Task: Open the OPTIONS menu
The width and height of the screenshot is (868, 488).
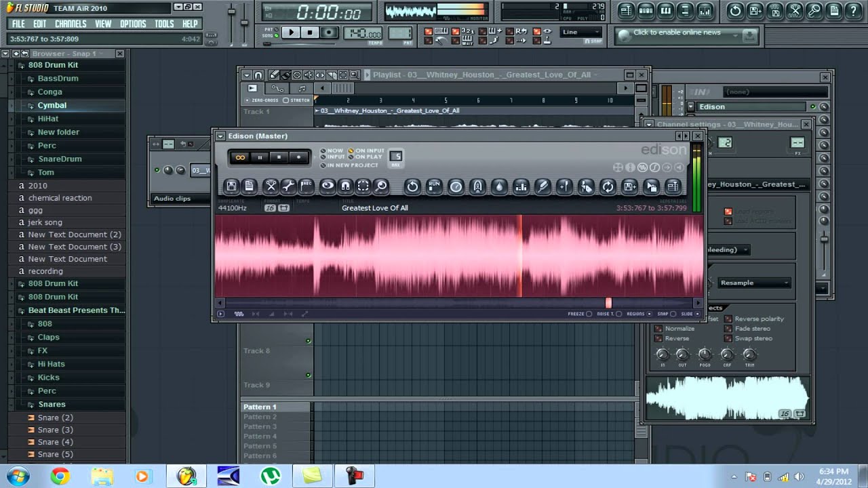Action: click(133, 24)
